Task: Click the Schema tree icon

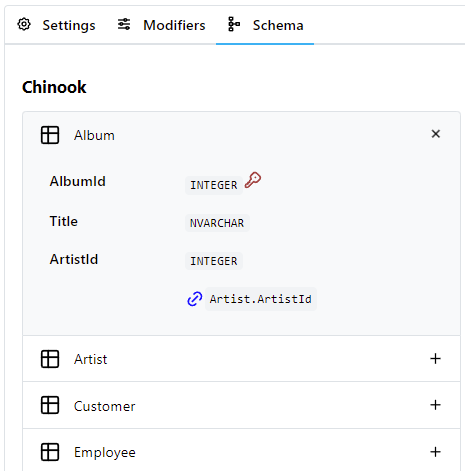Action: (x=234, y=25)
